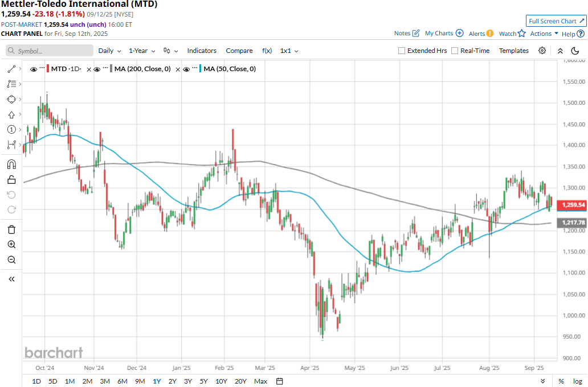The image size is (588, 387).
Task: Collapse the drawing tools sidebar
Action: 11,279
